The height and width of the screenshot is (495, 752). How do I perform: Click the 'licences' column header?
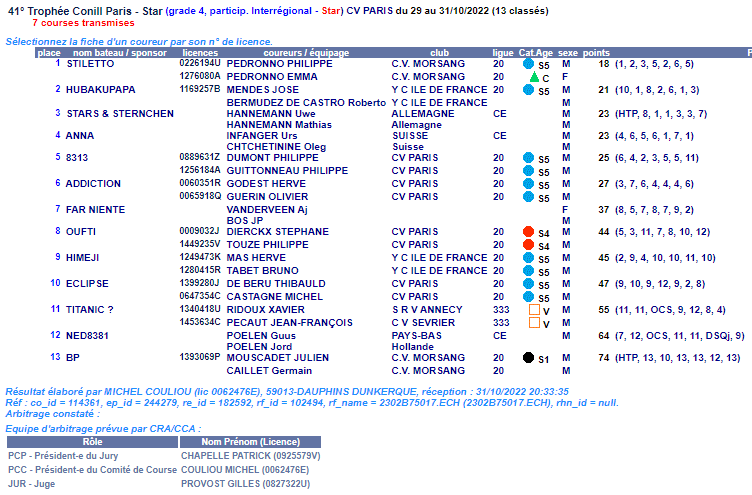[x=200, y=52]
